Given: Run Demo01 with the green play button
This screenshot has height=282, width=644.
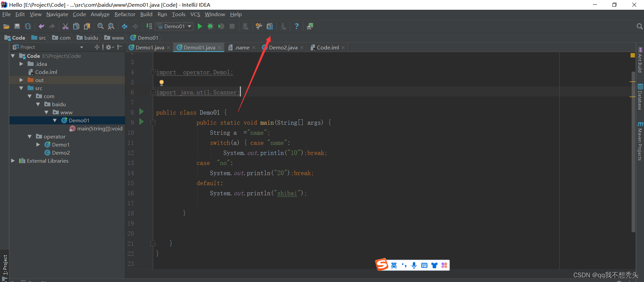Looking at the screenshot, I should tap(200, 26).
